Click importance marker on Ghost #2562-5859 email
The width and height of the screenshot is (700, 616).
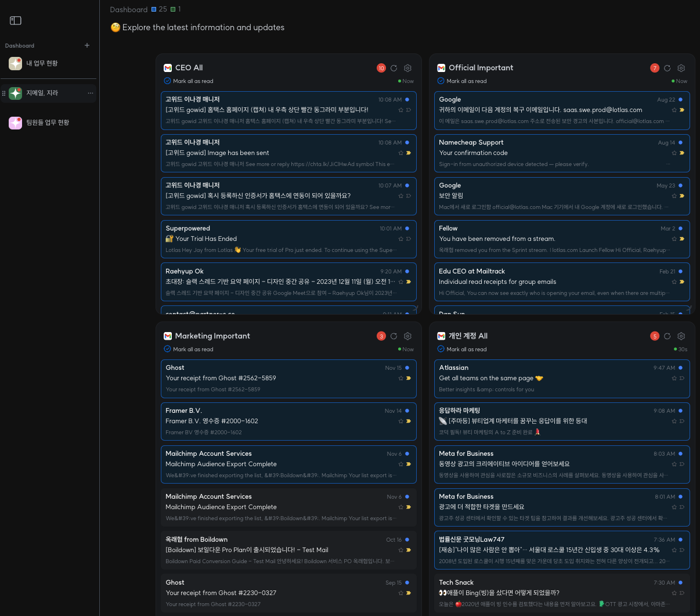[x=408, y=378]
